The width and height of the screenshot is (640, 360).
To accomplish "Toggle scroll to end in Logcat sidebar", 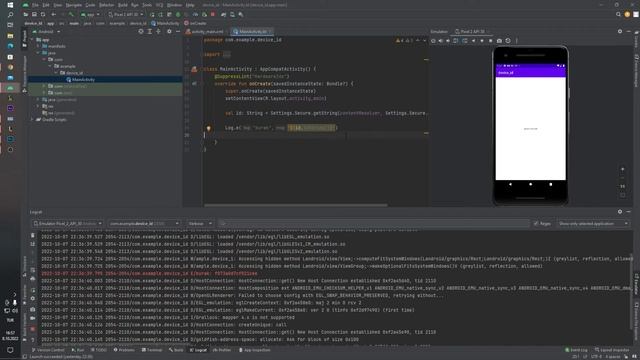I will point(33,244).
